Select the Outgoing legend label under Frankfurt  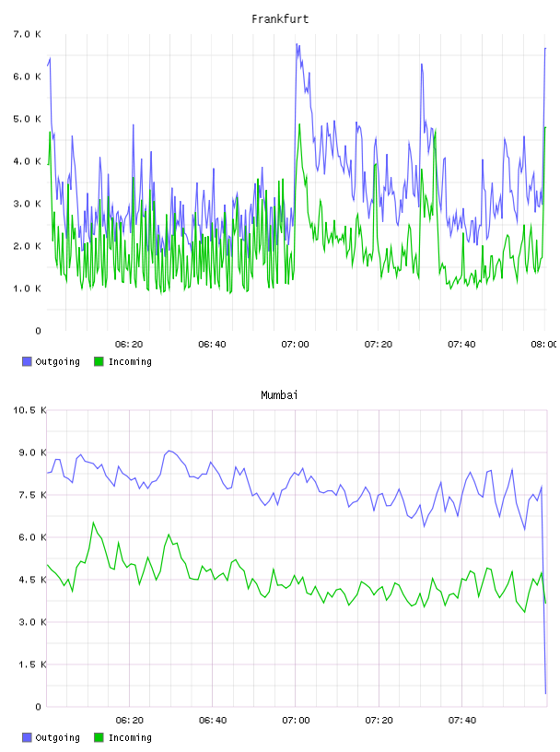pos(57,362)
